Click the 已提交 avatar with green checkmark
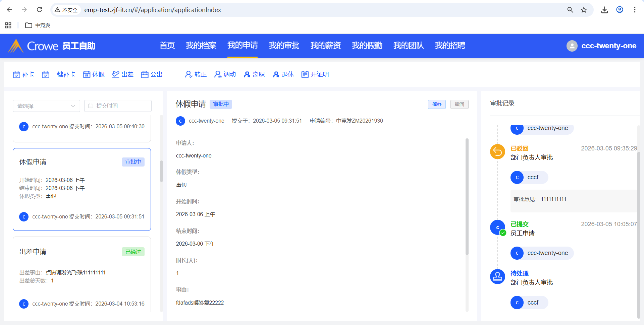The width and height of the screenshot is (644, 325). (x=498, y=228)
